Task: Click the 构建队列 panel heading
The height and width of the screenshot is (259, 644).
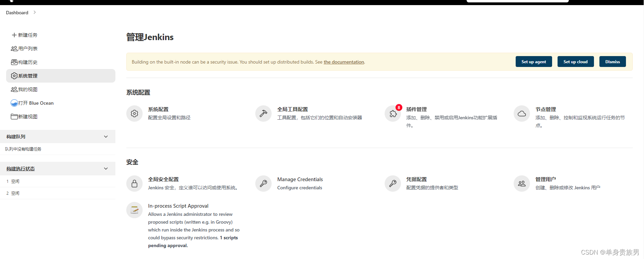Action: [16, 137]
